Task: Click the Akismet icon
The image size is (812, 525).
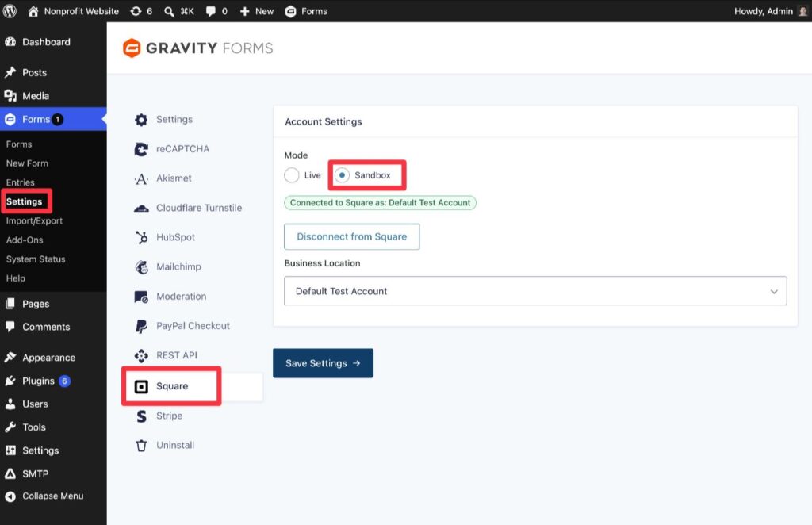Action: tap(141, 178)
